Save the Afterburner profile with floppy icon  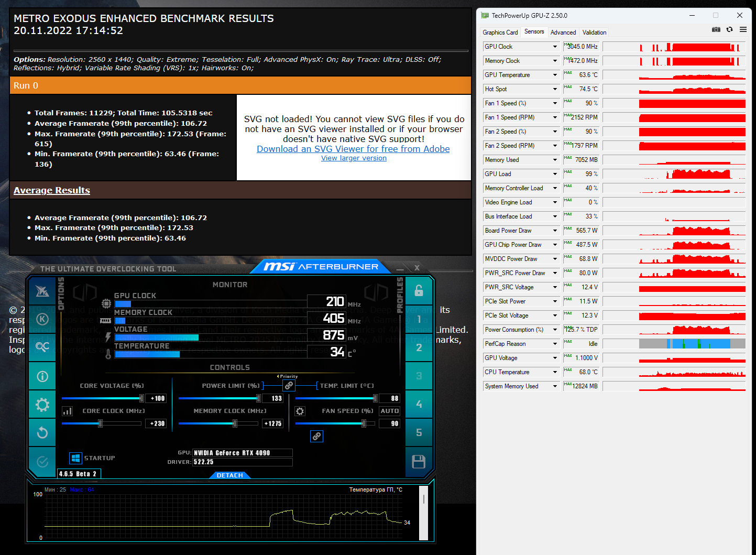(419, 462)
